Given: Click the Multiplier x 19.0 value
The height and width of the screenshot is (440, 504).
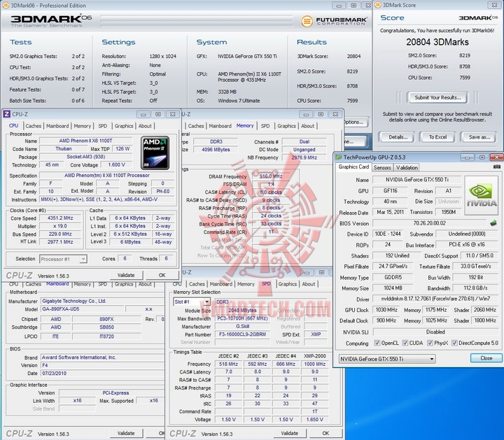Looking at the screenshot, I should click(60, 226).
